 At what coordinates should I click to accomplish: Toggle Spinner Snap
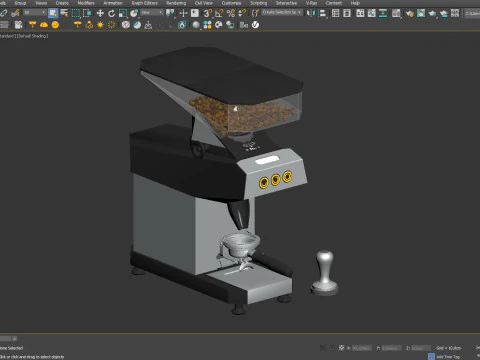point(242,13)
